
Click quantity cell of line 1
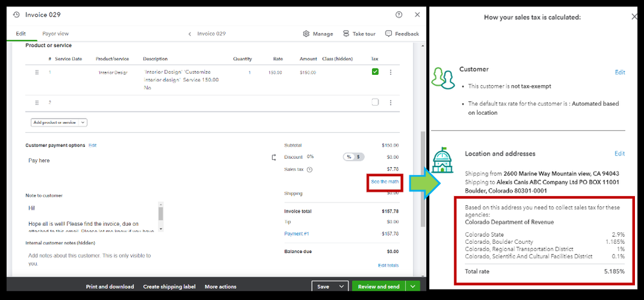coord(249,72)
